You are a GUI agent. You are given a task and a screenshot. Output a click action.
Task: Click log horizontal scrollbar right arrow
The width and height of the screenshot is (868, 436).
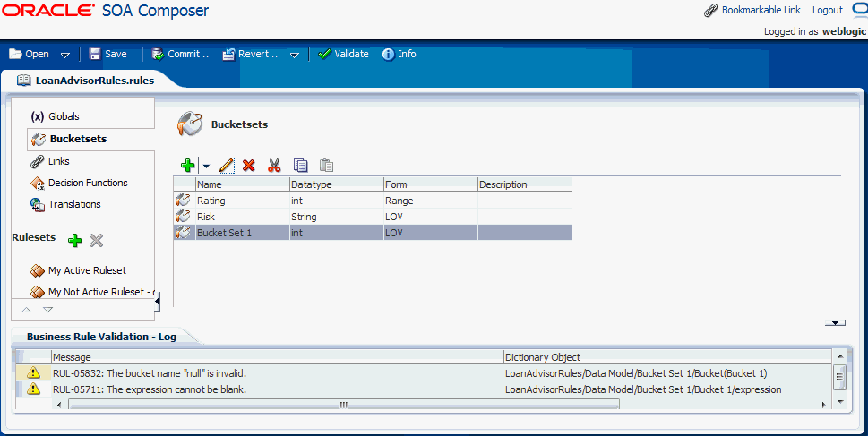click(824, 405)
